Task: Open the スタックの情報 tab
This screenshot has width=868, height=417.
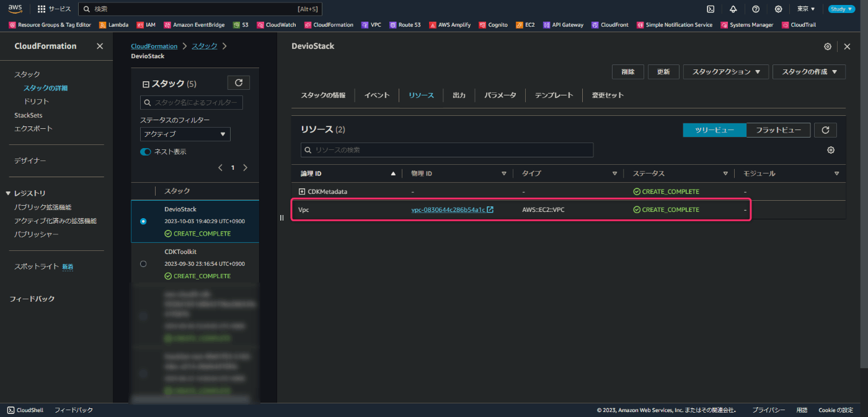Action: (x=323, y=95)
